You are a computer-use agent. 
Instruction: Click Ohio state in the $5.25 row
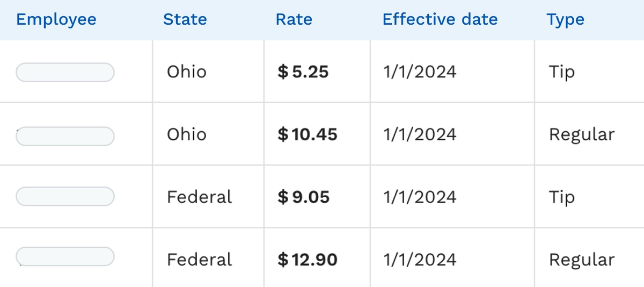(186, 72)
